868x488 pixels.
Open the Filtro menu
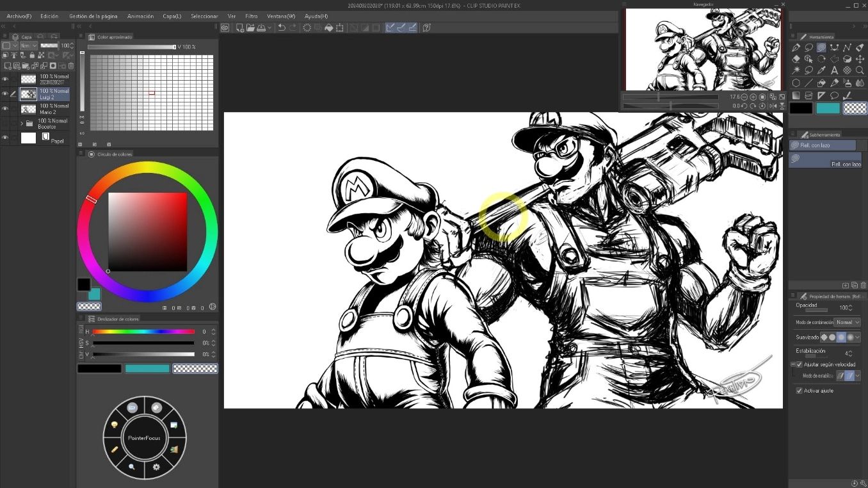pos(252,16)
